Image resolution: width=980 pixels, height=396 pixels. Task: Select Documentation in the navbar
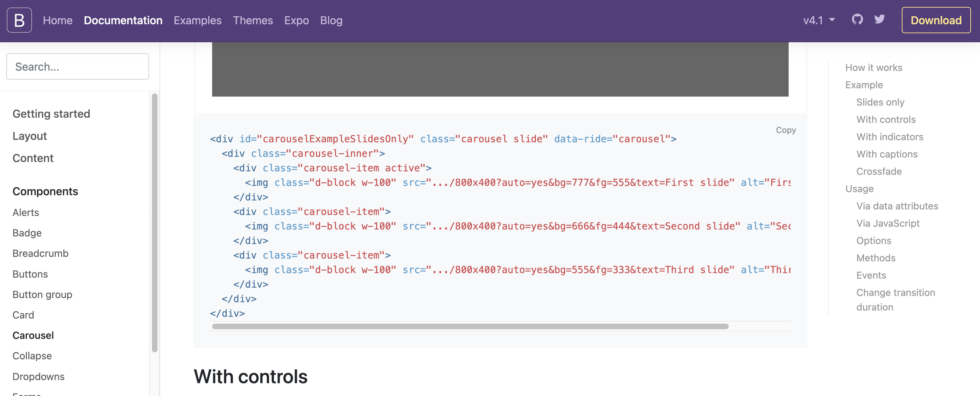click(x=123, y=20)
